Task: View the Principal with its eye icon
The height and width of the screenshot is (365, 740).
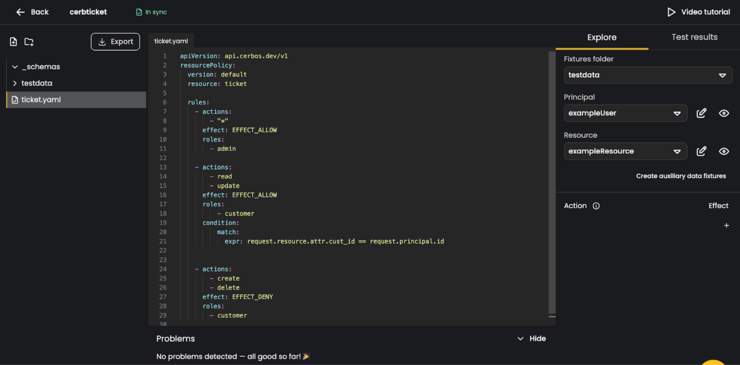Action: coord(724,113)
